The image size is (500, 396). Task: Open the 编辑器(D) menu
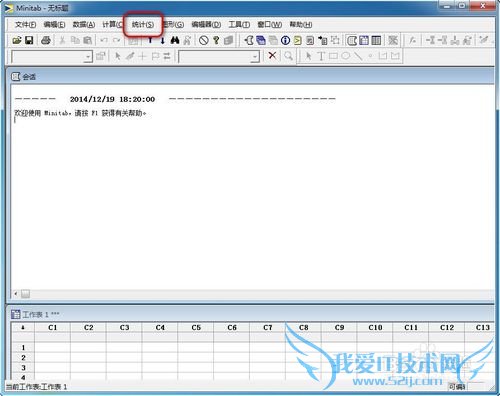coord(206,25)
